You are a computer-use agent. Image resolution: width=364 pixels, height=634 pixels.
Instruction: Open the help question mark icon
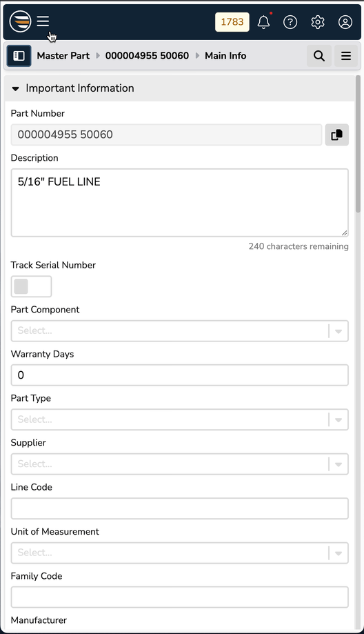coord(290,22)
